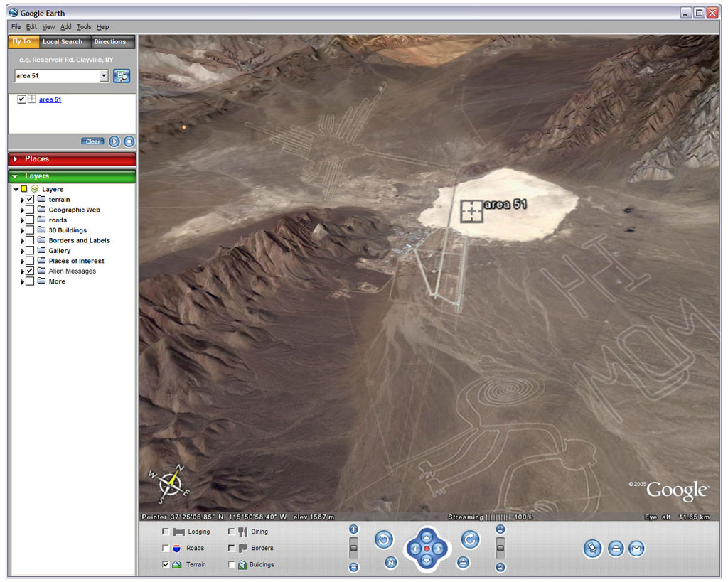Collapse the Layers panel
The height and width of the screenshot is (582, 728).
tap(15, 176)
